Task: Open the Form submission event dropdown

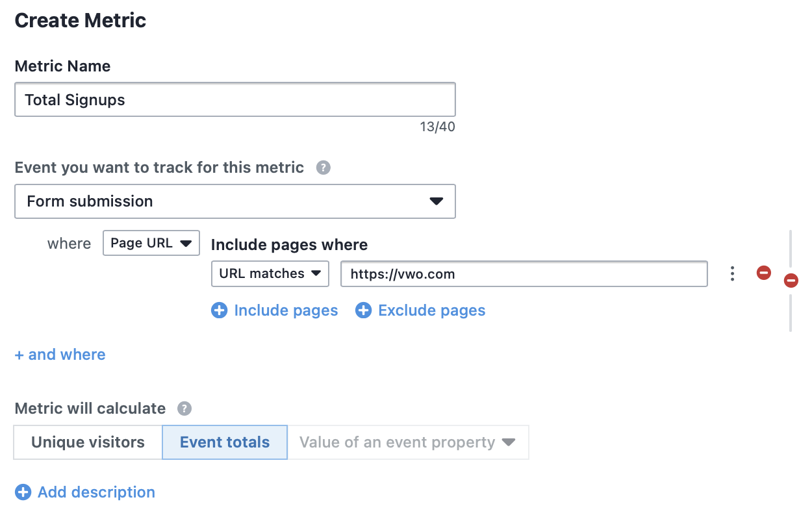Action: click(235, 201)
